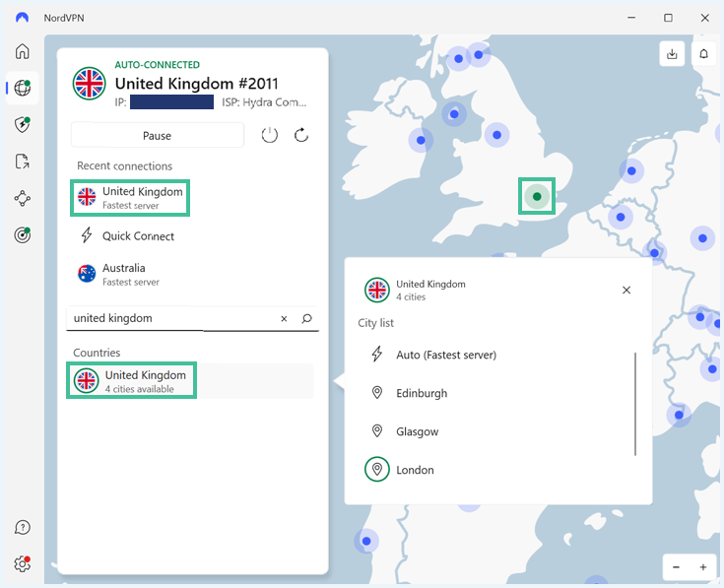The image size is (724, 588).
Task: Click the Isle of Man server dot on map
Action: point(454,114)
